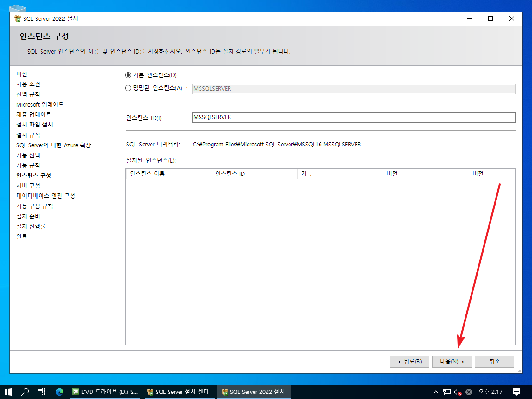Click the 설치 규칙 sidebar step

[x=28, y=135]
